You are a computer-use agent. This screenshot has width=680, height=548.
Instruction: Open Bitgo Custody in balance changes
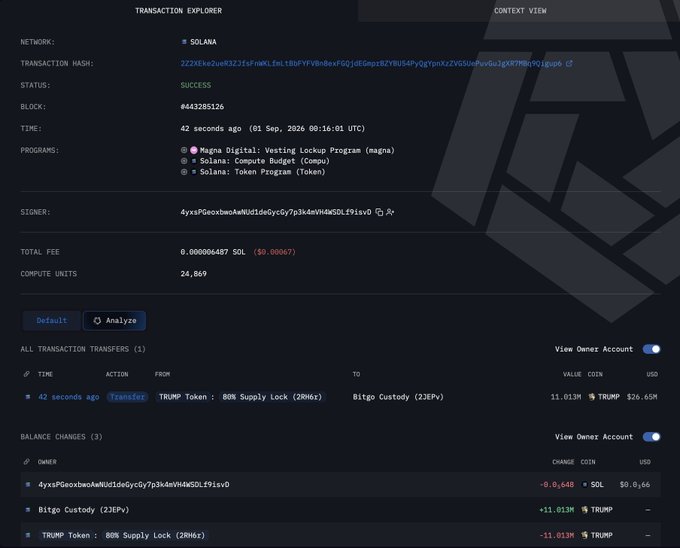[x=84, y=509]
